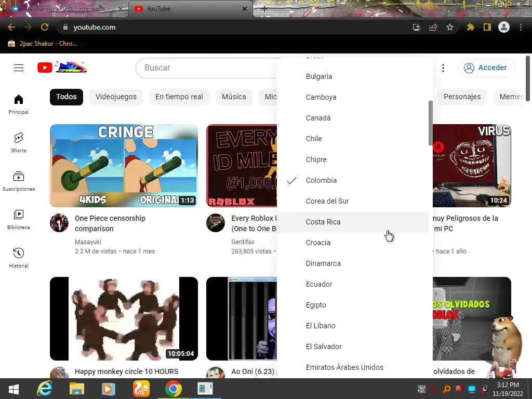The image size is (532, 399).
Task: Open Masayuki channel avatar
Action: coord(59,223)
